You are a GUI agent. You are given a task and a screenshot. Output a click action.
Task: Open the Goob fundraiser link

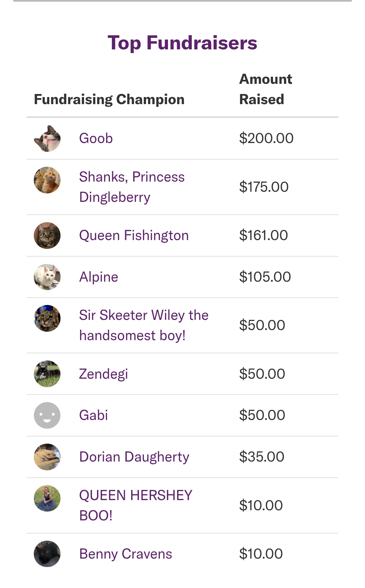tap(96, 138)
